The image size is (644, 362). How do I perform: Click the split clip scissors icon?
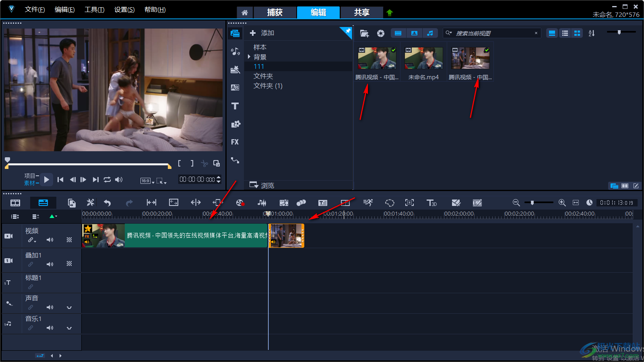pyautogui.click(x=204, y=163)
